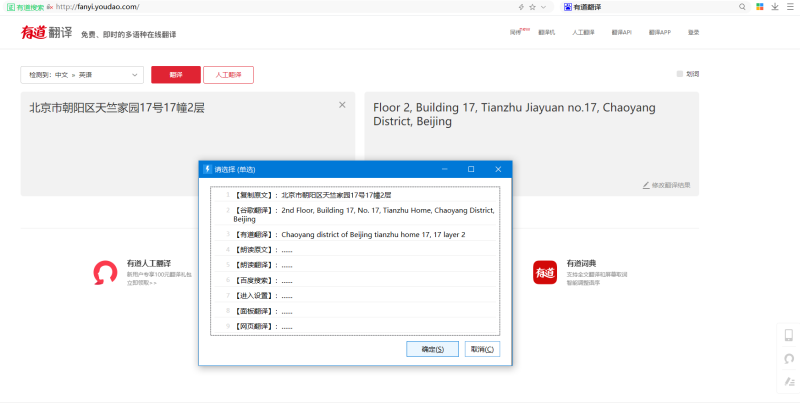
Task: Click 确定(S) confirm button
Action: 433,349
